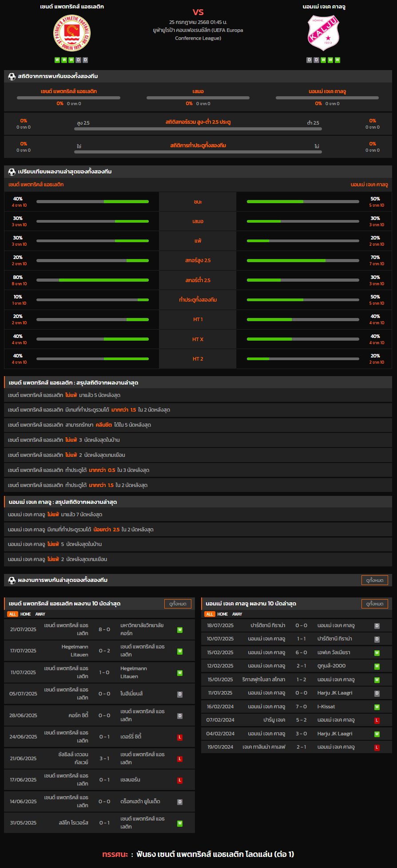This screenshot has width=397, height=868.
Task: Click the 8 - 0 score in 21/07/2025 row
Action: tap(104, 629)
